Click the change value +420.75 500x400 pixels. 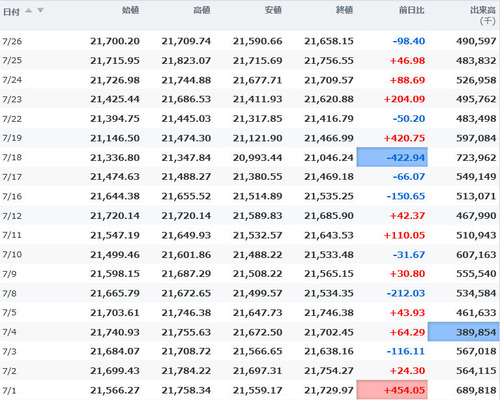point(404,138)
